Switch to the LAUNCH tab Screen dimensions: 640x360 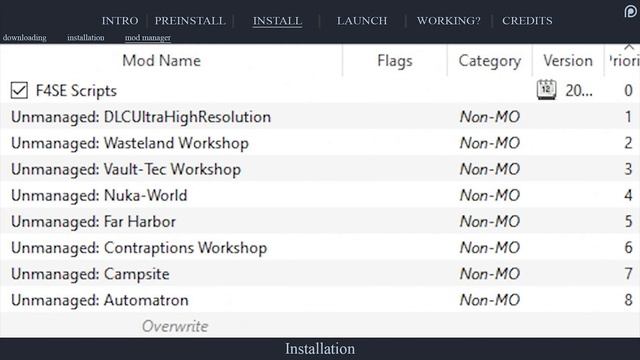(362, 20)
